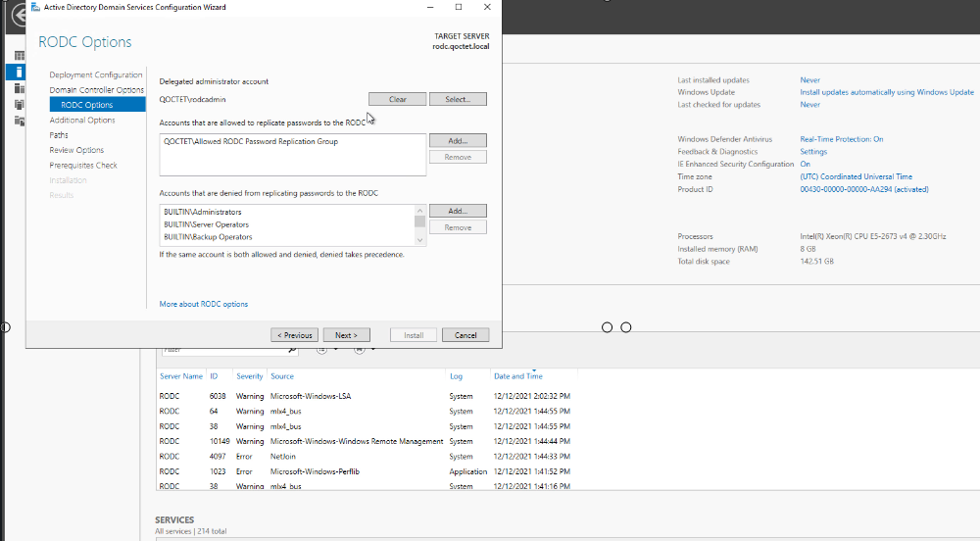
Task: Go to Domain Controller Options step
Action: click(97, 90)
